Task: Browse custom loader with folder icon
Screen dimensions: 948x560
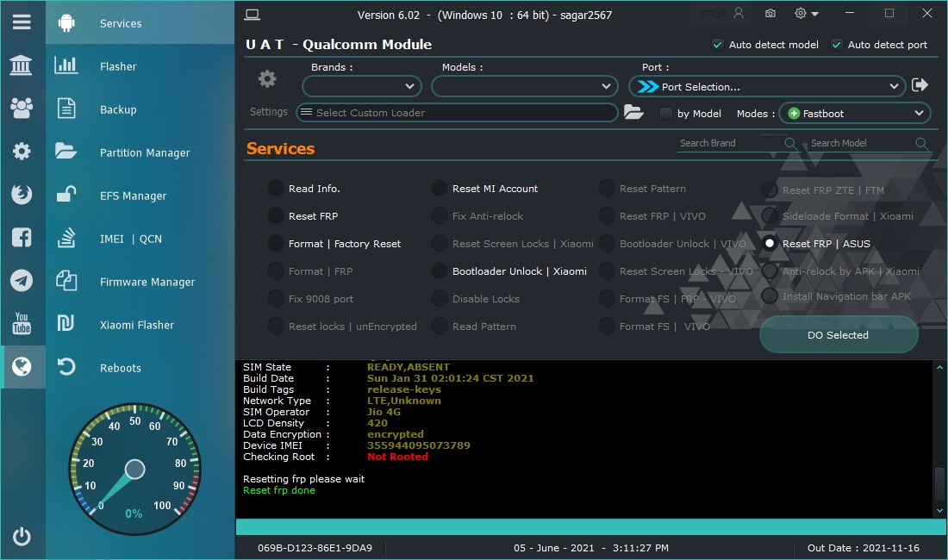Action: point(633,112)
